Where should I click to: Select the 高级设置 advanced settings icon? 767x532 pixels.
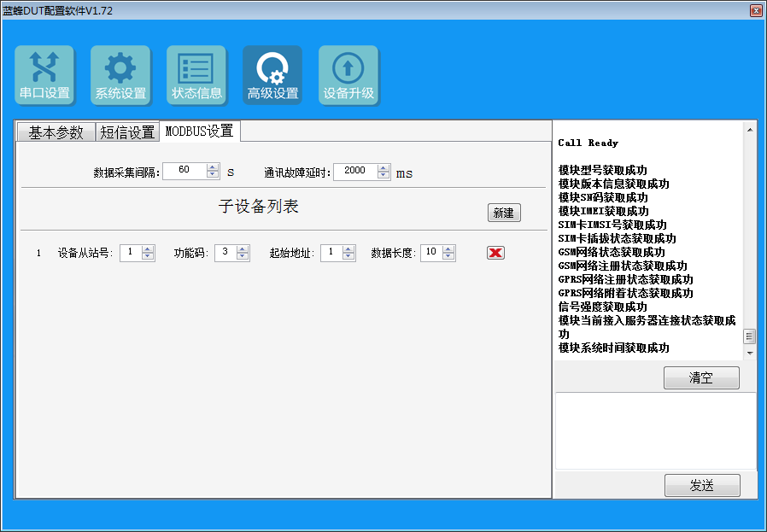click(x=272, y=75)
